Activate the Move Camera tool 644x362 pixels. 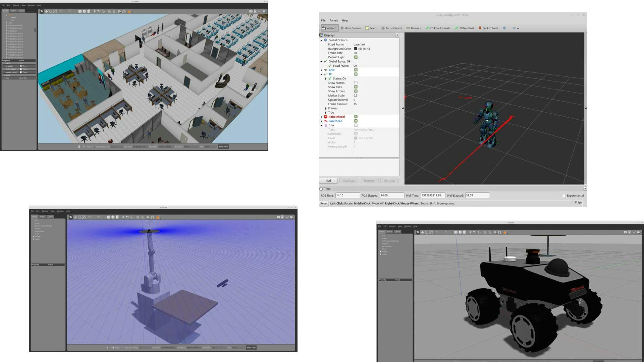351,28
